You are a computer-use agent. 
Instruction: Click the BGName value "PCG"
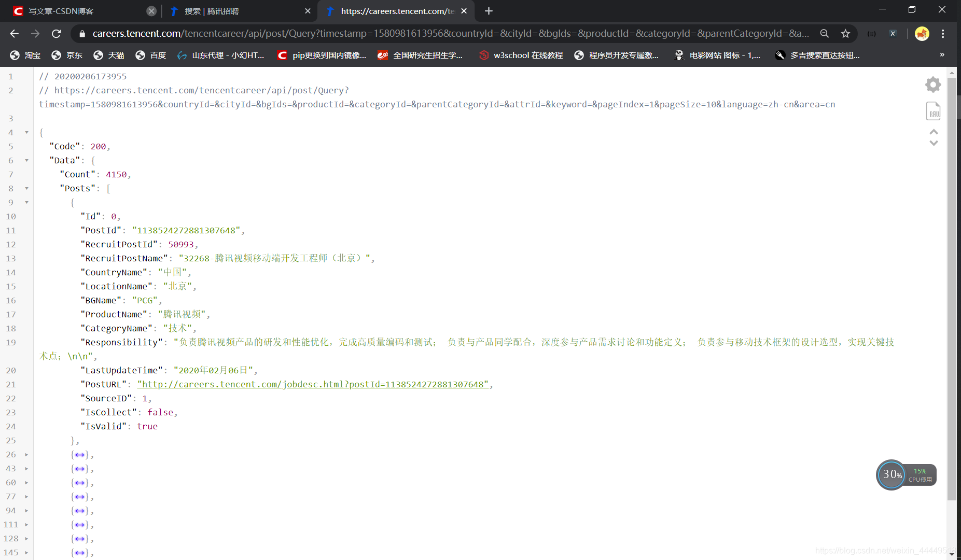(x=145, y=300)
